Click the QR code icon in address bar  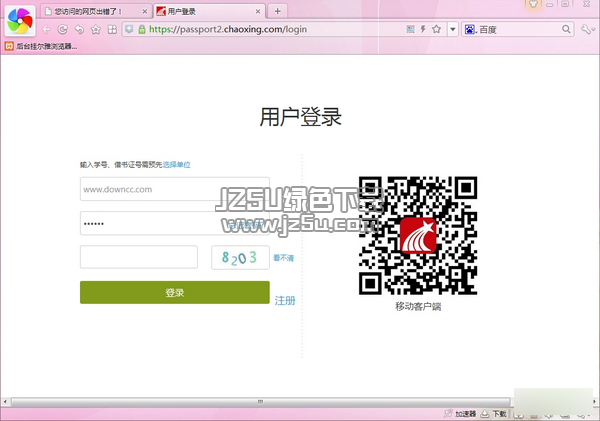pyautogui.click(x=410, y=29)
